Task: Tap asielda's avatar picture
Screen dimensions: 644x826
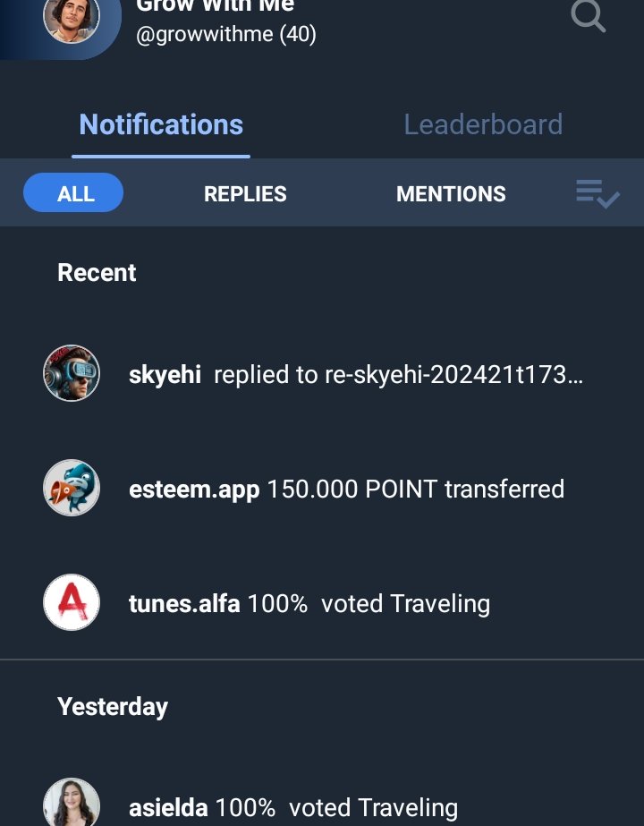Action: [72, 804]
